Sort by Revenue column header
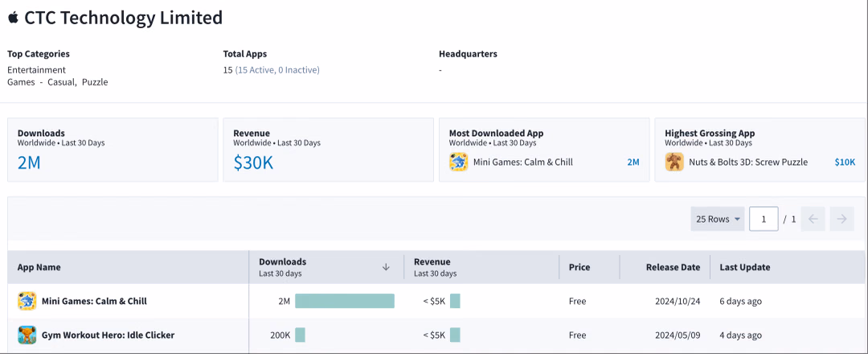868x354 pixels. tap(432, 262)
